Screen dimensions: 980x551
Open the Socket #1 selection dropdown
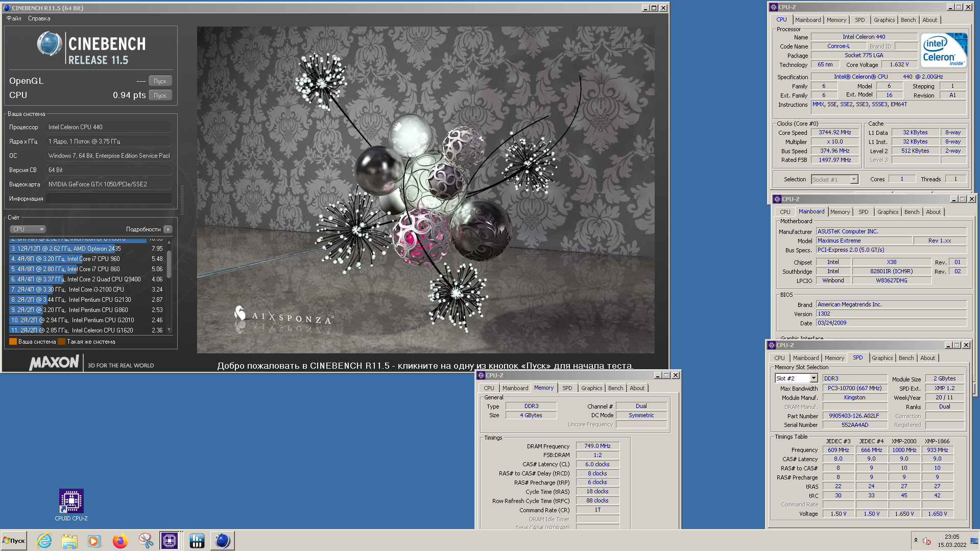(x=834, y=180)
